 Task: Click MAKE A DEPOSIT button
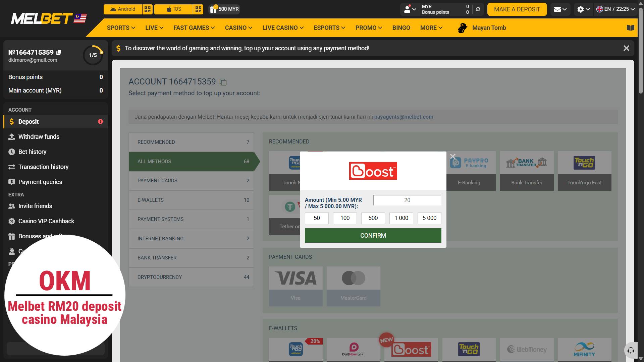pyautogui.click(x=517, y=9)
